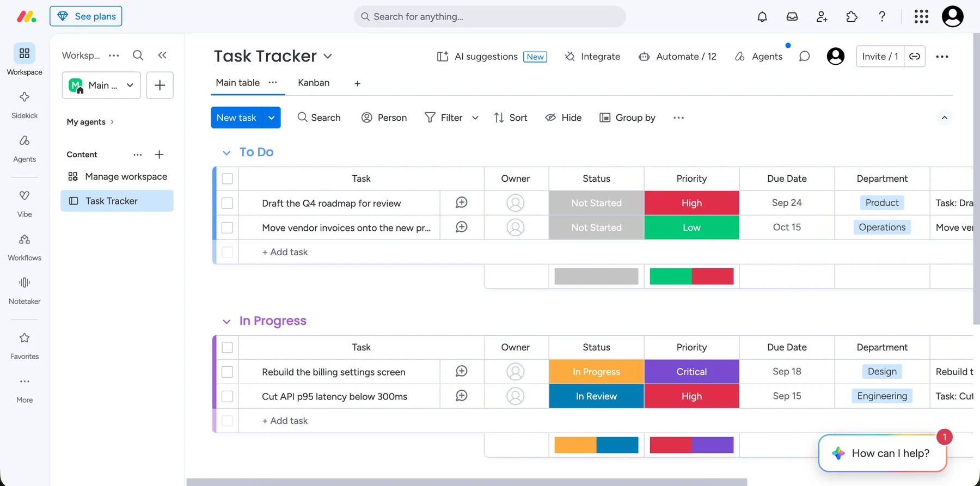The height and width of the screenshot is (486, 980).
Task: Open the apps marketplace puzzle icon
Action: [852, 16]
